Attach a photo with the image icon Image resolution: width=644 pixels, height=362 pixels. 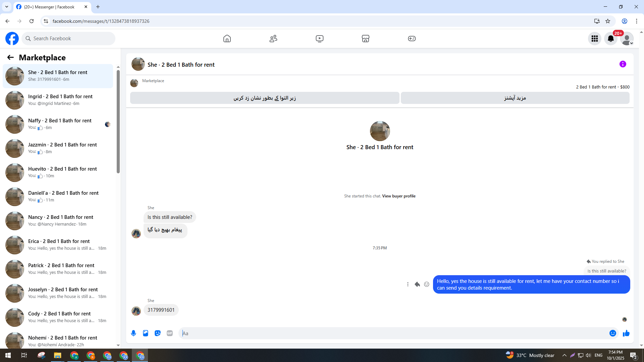tap(146, 333)
